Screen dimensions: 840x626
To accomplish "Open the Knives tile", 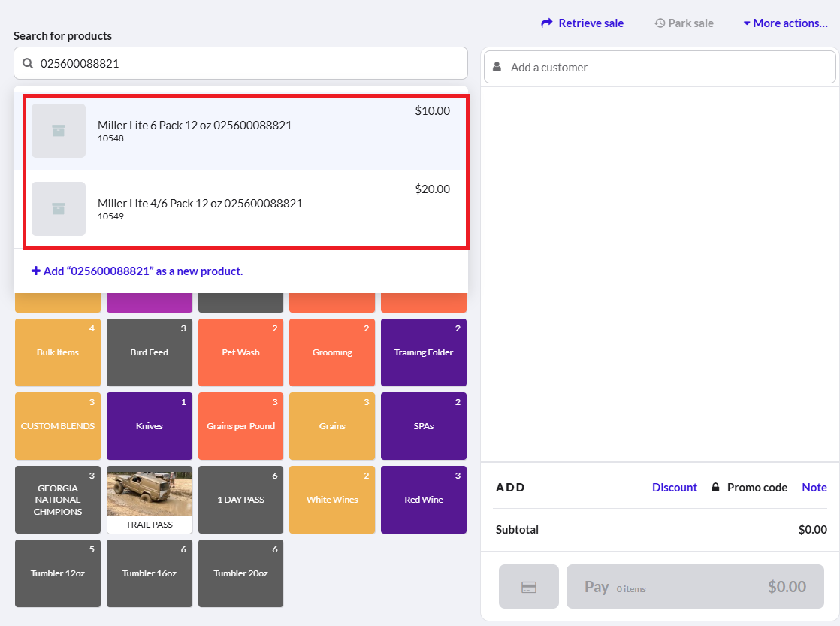I will point(150,426).
